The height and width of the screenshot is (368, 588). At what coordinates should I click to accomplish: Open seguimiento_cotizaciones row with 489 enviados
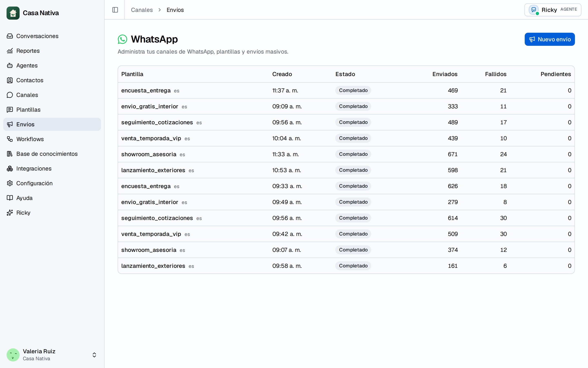346,122
